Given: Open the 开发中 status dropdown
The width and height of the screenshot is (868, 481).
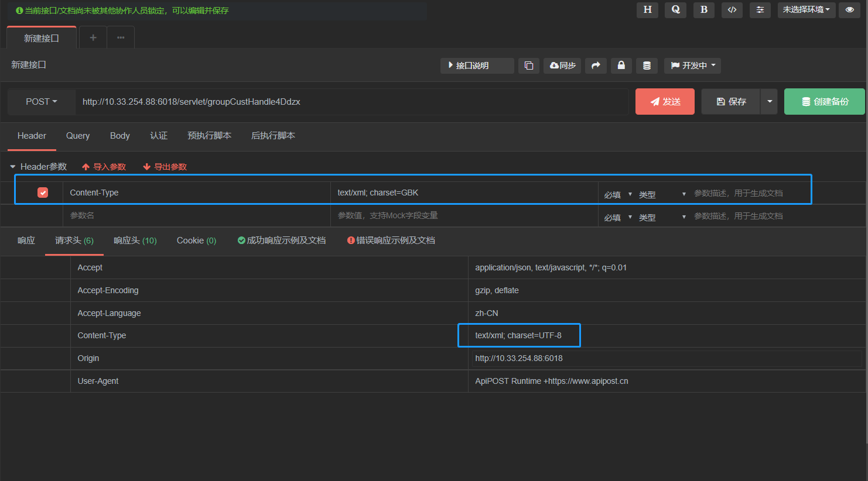Looking at the screenshot, I should click(692, 66).
